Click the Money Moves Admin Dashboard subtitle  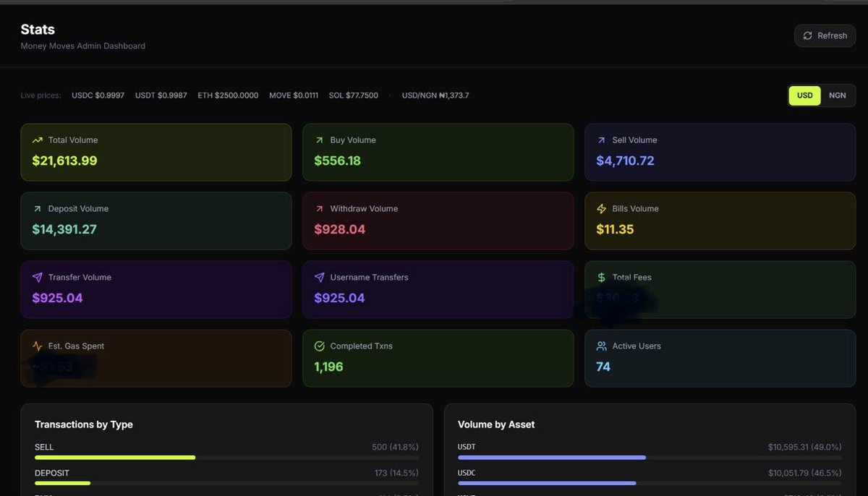(x=82, y=46)
